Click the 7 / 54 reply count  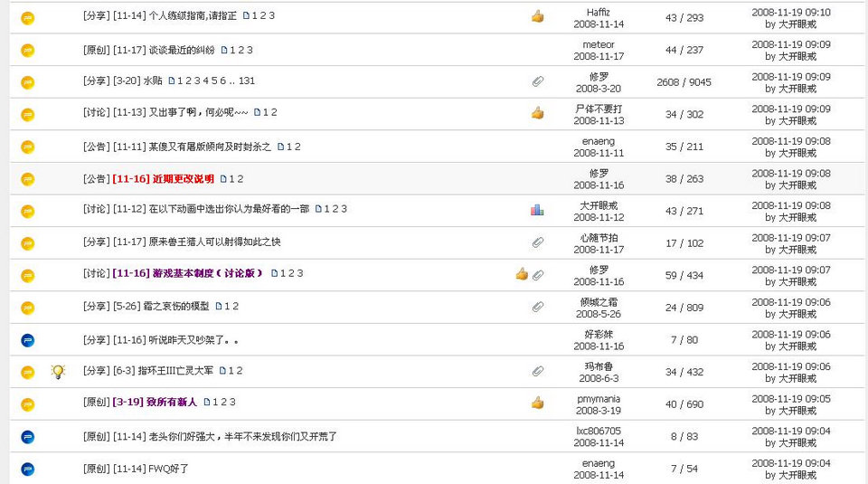coord(684,469)
